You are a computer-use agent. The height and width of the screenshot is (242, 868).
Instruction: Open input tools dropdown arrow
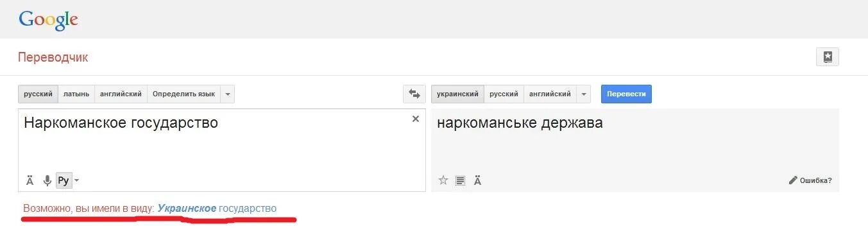[x=77, y=180]
